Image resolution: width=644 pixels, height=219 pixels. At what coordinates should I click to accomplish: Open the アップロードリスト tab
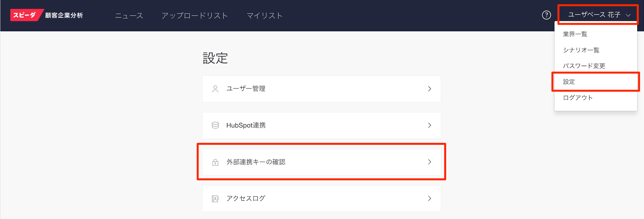pyautogui.click(x=195, y=16)
